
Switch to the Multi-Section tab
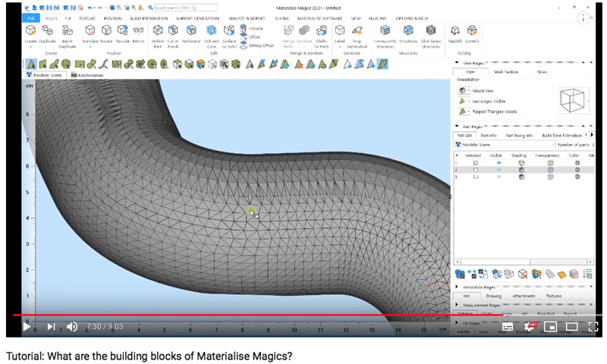coord(506,72)
